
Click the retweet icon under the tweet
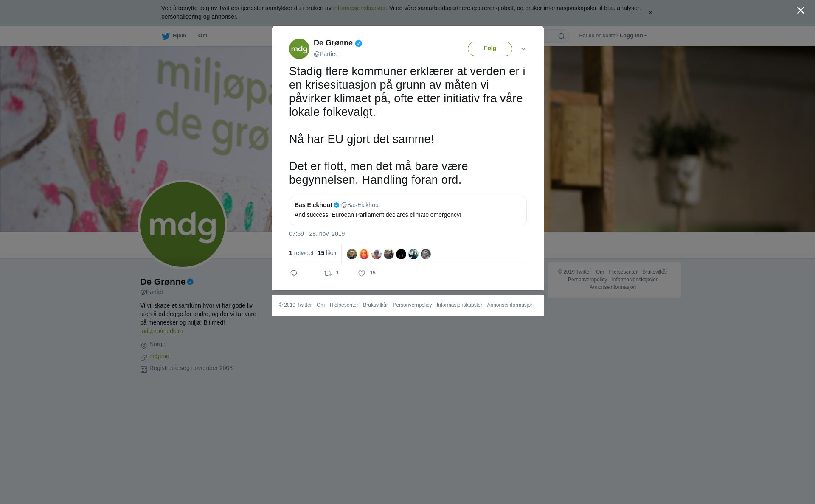coord(328,273)
